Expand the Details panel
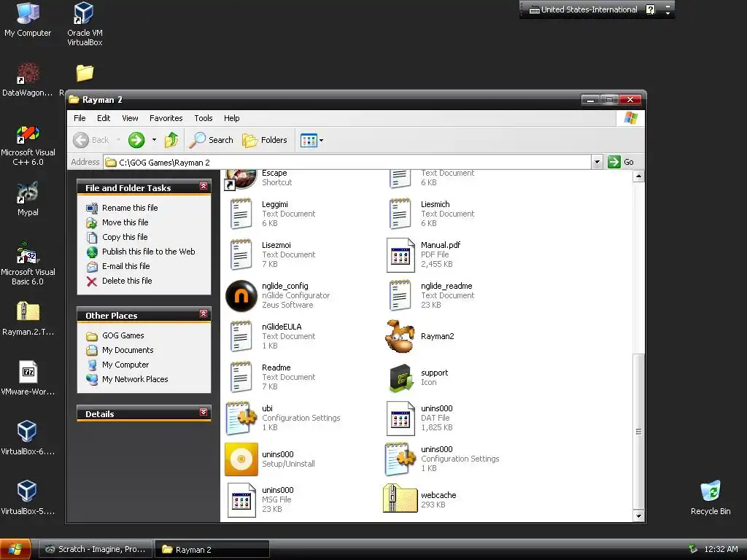Viewport: 747px width, 560px height. click(x=204, y=413)
